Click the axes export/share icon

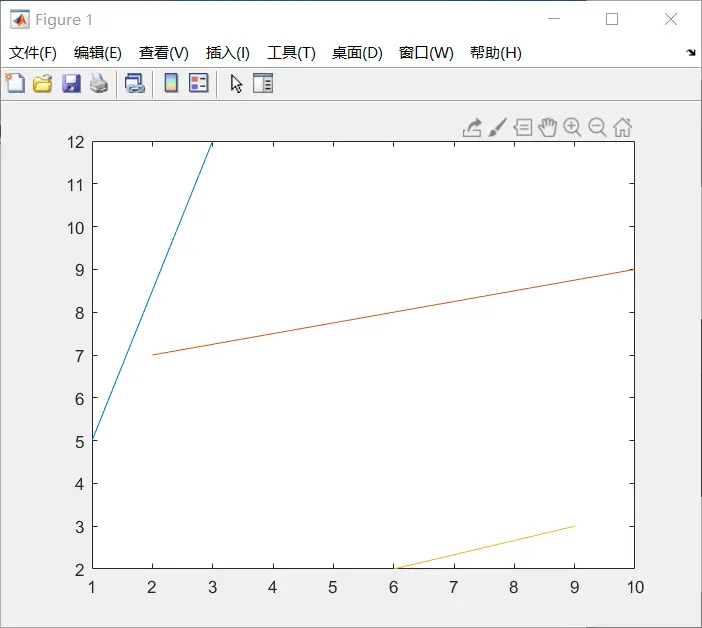(472, 128)
